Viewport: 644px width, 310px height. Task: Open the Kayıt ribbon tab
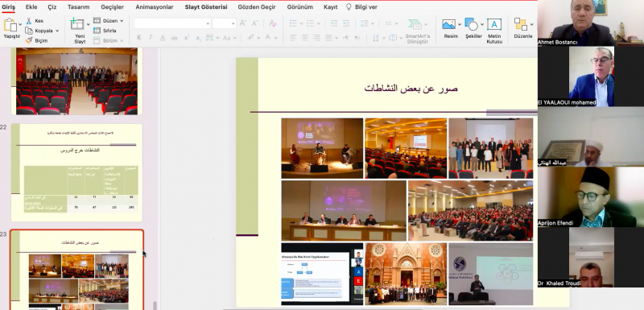click(x=331, y=7)
